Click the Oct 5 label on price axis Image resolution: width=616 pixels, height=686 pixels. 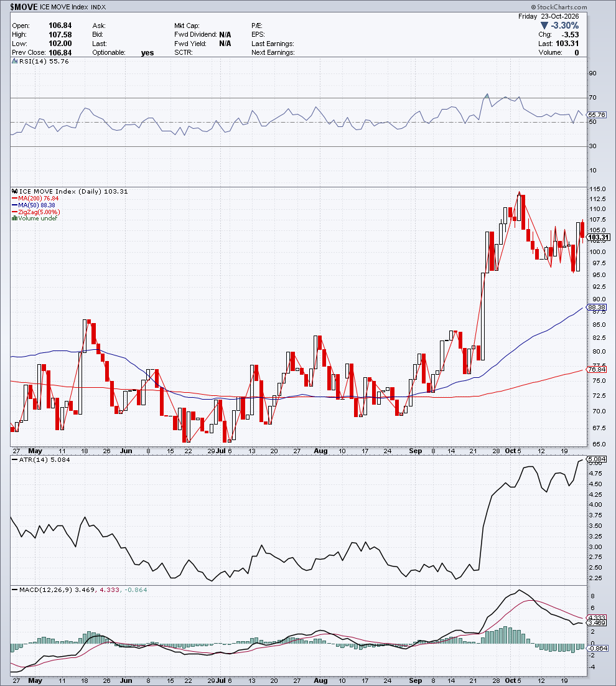(x=513, y=451)
